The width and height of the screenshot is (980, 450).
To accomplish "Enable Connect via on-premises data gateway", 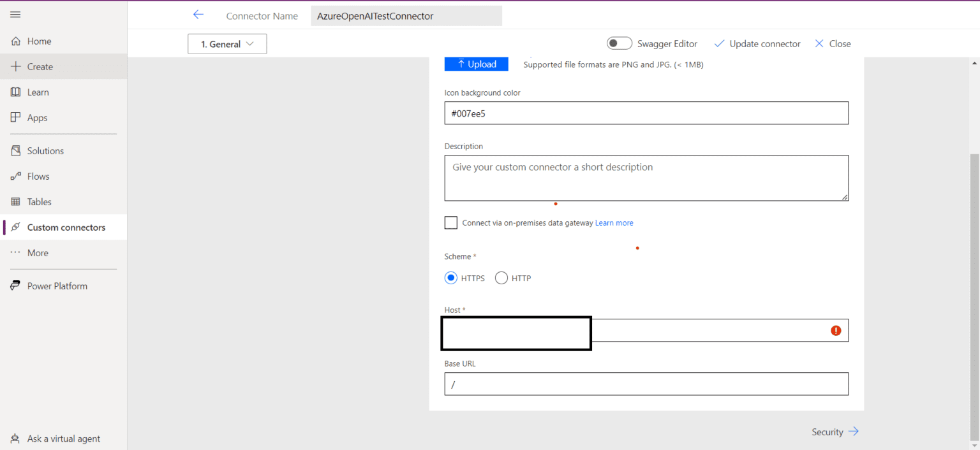I will pos(451,222).
